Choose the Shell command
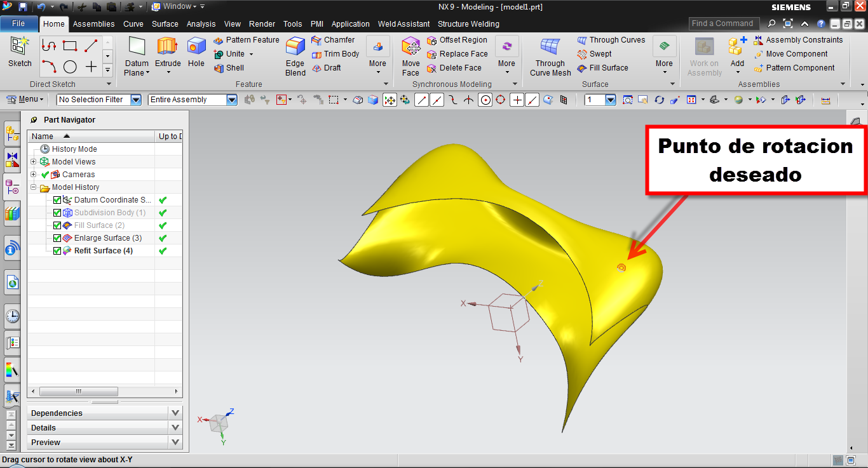 click(229, 68)
